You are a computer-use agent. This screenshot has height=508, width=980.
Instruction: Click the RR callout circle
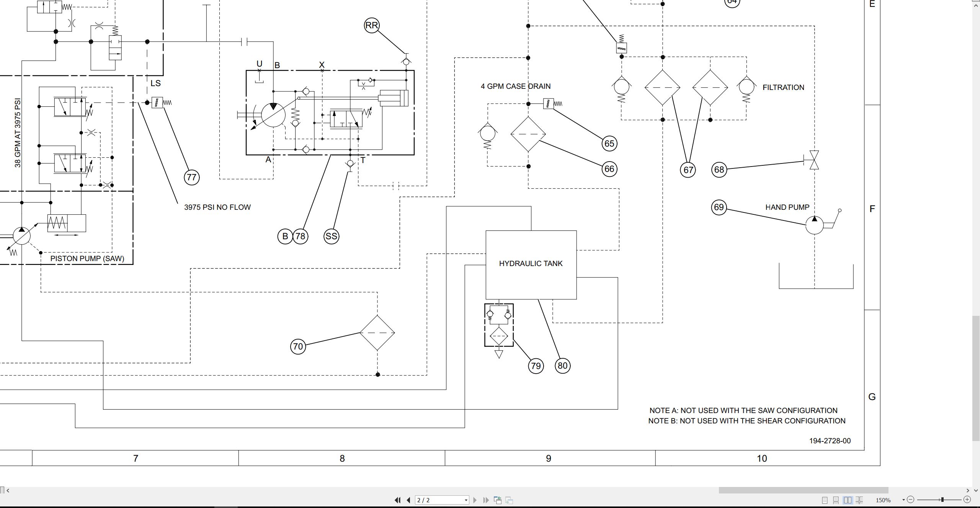[371, 25]
